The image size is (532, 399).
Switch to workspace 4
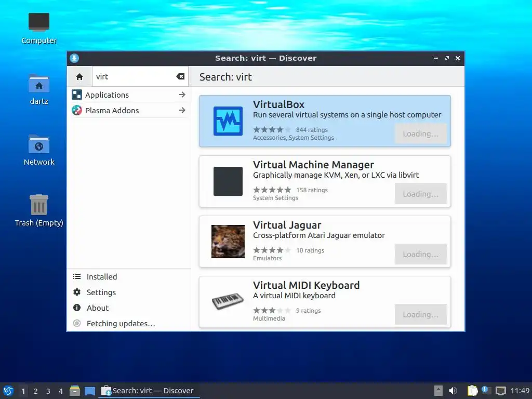(61, 391)
